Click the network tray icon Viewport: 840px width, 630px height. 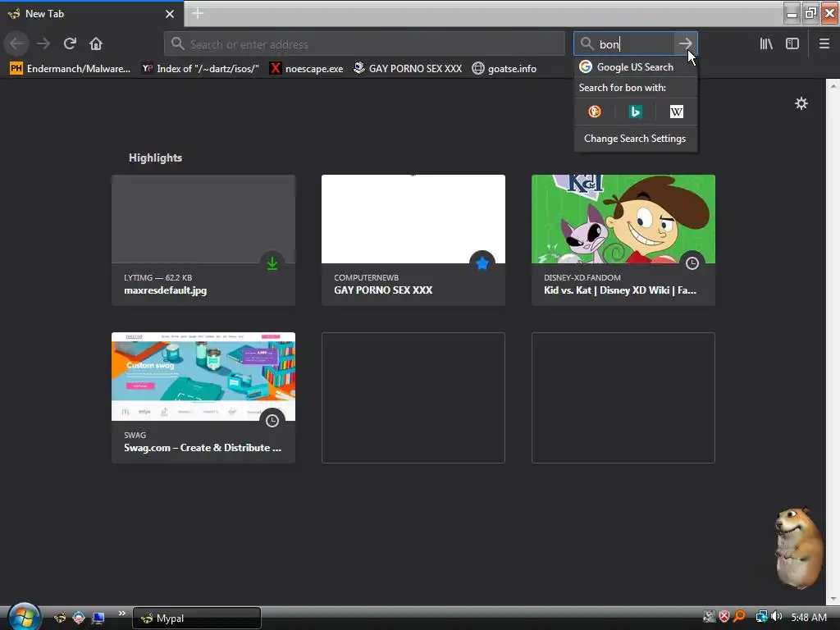point(761,617)
